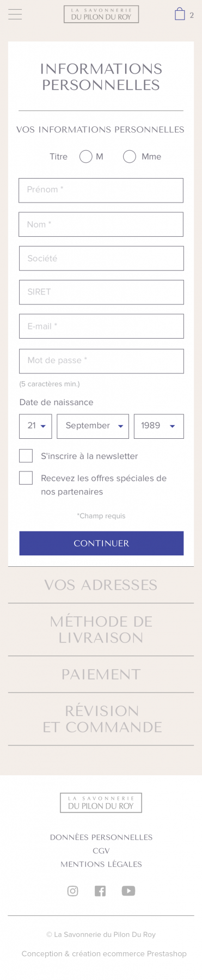Viewport: 202px width, 980px height.
Task: Enable partner special offers checkbox
Action: [26, 478]
